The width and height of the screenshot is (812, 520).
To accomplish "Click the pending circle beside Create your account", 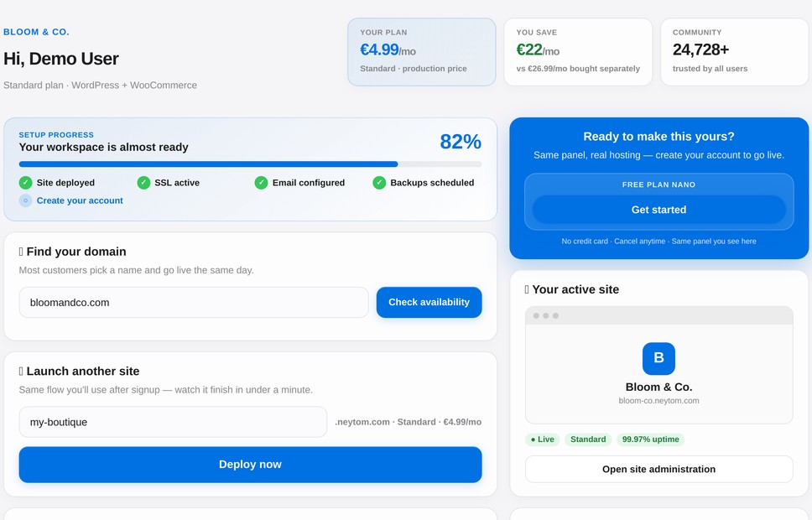I will pyautogui.click(x=25, y=200).
